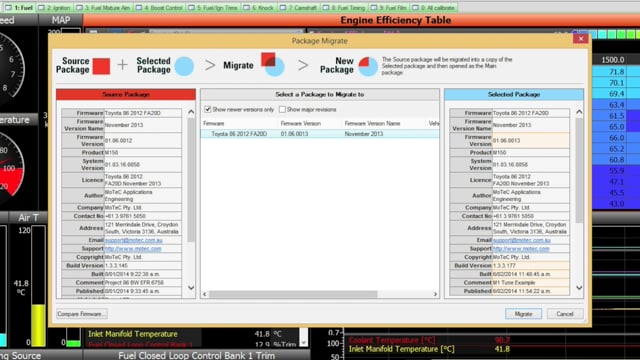
Task: Switch to the 4: Boost Control tab
Action: pos(159,8)
